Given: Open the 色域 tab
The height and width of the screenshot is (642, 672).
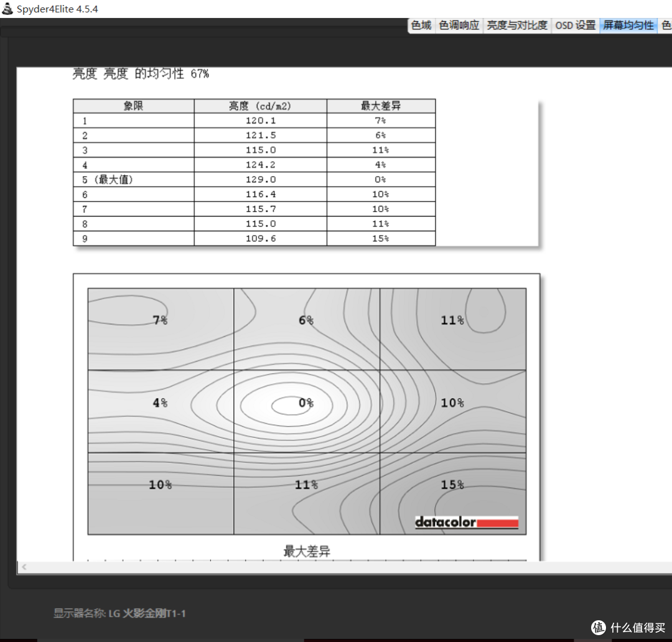Looking at the screenshot, I should click(421, 26).
